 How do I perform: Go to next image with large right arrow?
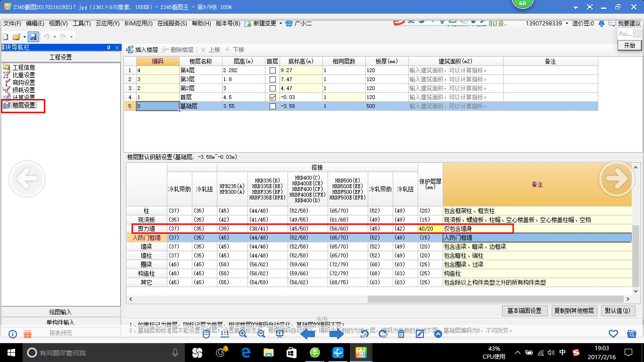coord(616,178)
